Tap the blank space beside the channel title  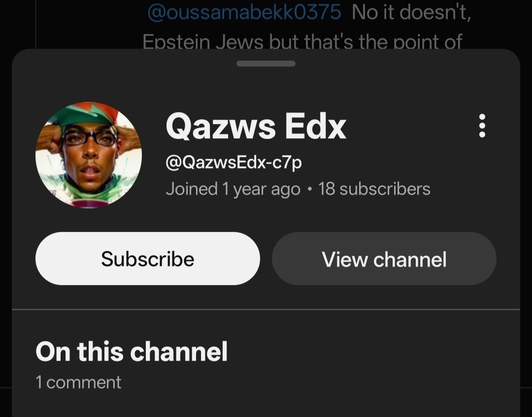pyautogui.click(x=407, y=126)
